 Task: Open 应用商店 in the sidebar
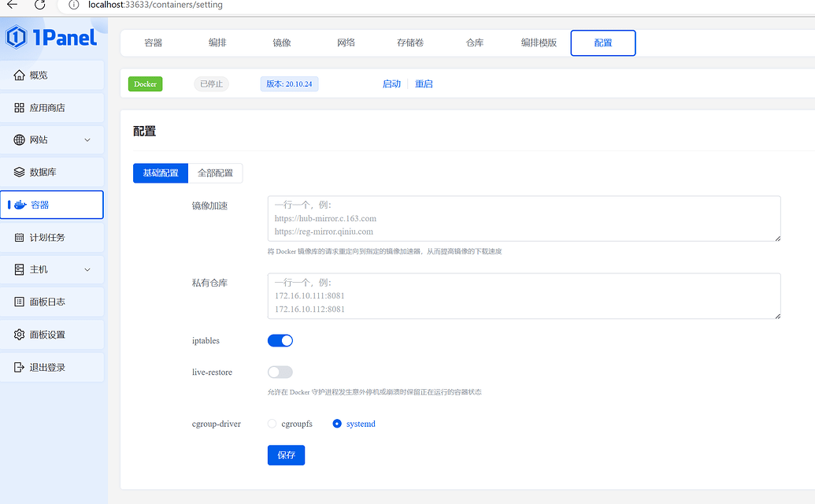[x=52, y=108]
